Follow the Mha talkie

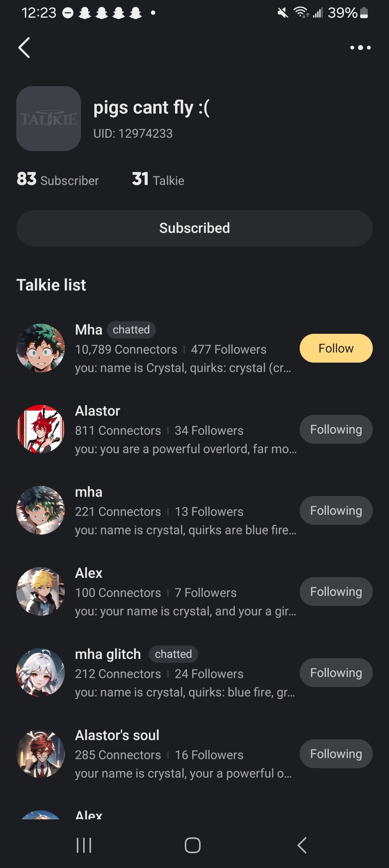[x=336, y=348]
